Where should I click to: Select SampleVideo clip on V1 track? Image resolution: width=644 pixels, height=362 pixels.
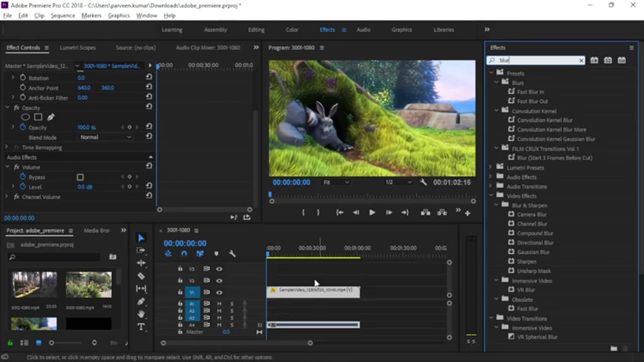[313, 292]
